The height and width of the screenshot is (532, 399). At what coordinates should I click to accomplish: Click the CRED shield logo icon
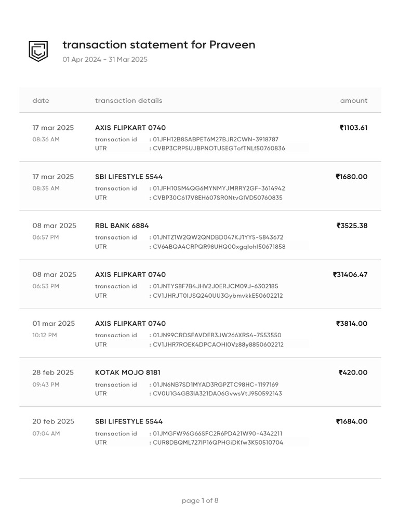click(x=38, y=51)
